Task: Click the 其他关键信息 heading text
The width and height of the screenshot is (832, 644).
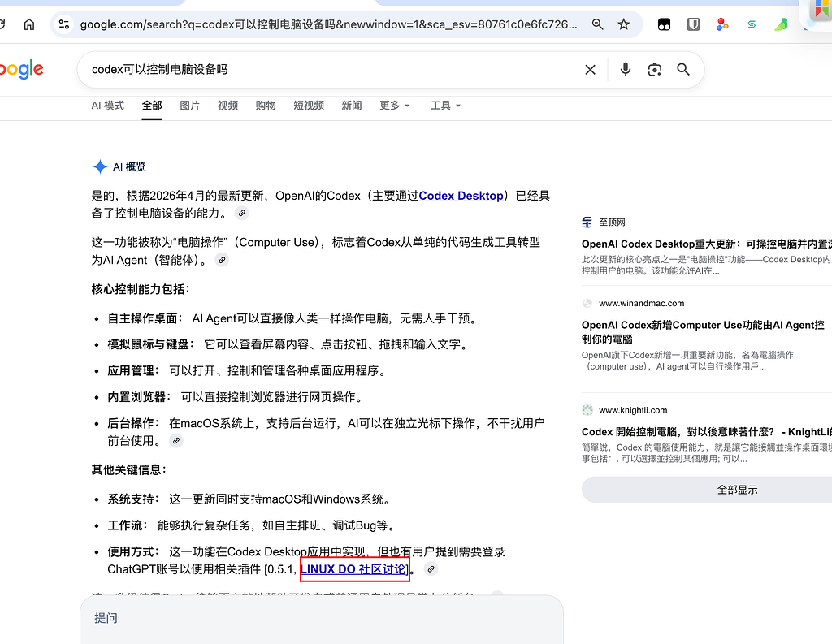Action: 129,470
